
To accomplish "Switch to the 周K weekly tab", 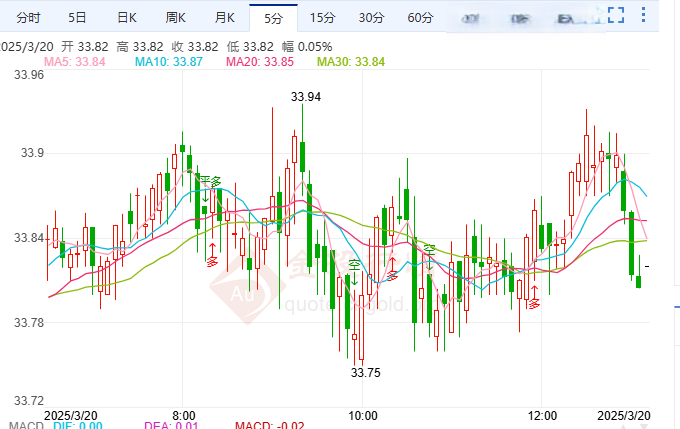I will (x=176, y=18).
